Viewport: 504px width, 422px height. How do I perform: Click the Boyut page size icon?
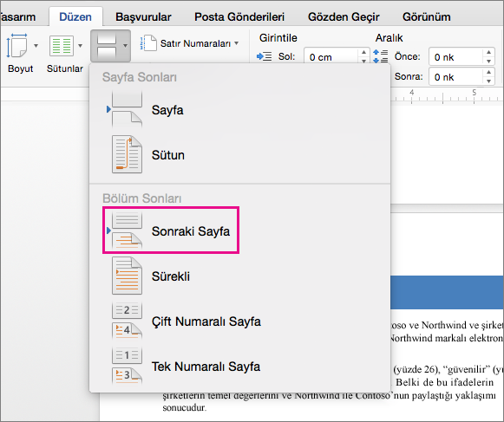pos(16,46)
